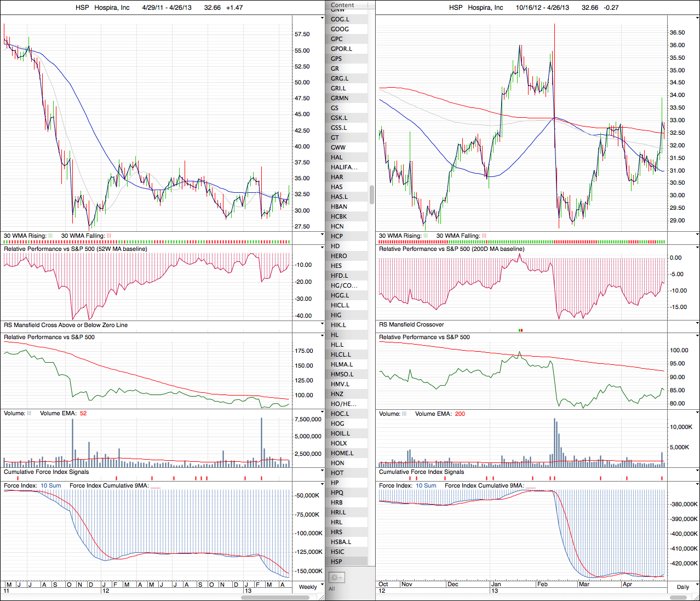
Task: Click the symbol list vertical scrollbar thumb
Action: click(372, 194)
